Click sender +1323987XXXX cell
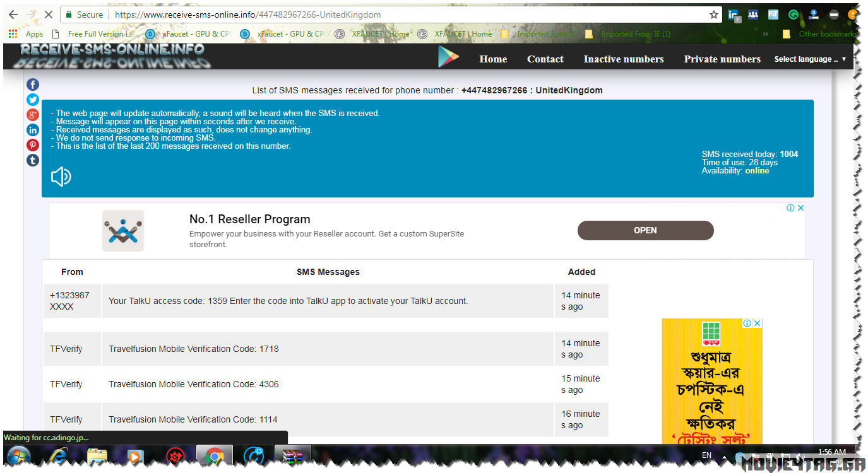Image resolution: width=868 pixels, height=473 pixels. pyautogui.click(x=72, y=301)
